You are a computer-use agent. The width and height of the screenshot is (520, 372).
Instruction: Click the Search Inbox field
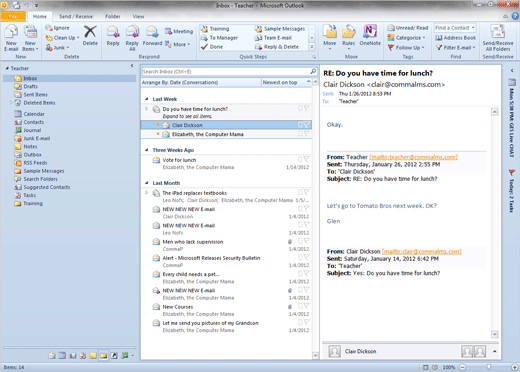(225, 71)
